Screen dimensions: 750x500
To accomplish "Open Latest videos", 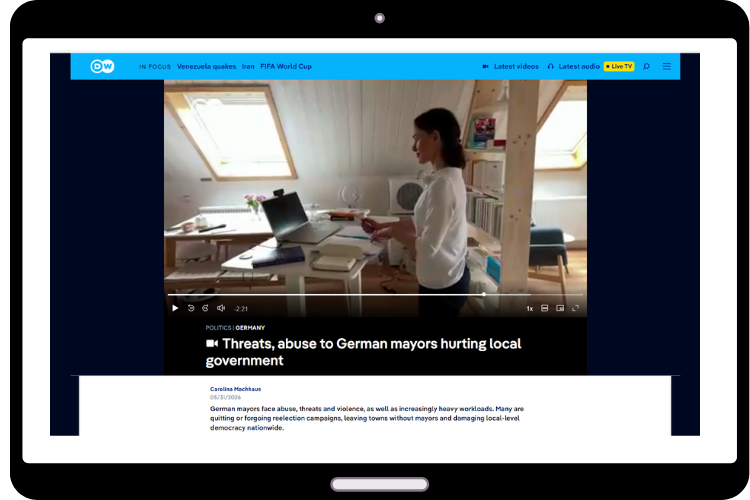I will click(510, 67).
